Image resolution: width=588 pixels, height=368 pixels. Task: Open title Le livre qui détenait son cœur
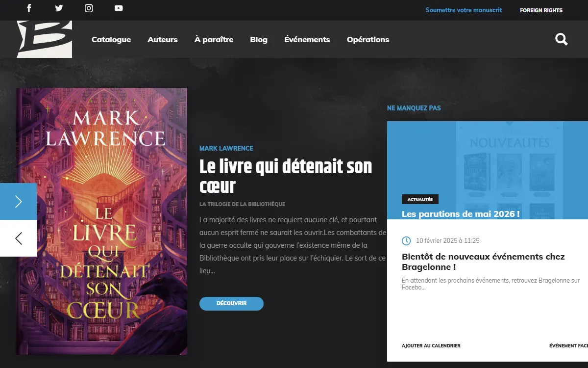[286, 177]
